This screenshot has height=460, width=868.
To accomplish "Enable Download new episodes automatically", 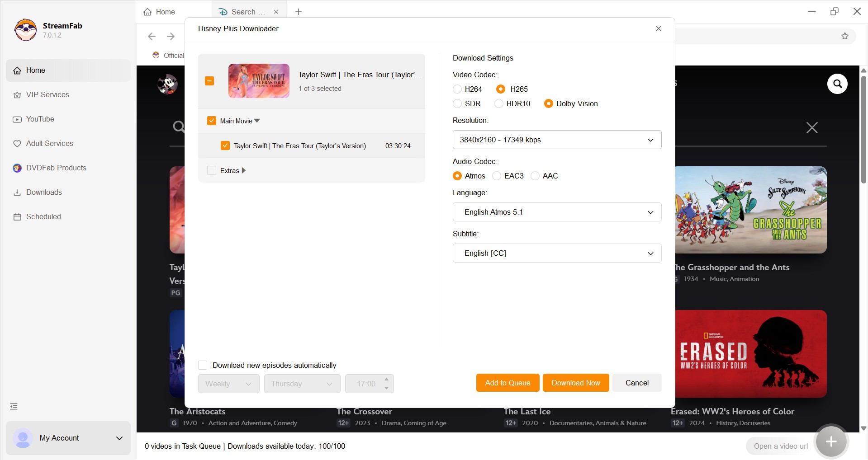I will (x=202, y=365).
